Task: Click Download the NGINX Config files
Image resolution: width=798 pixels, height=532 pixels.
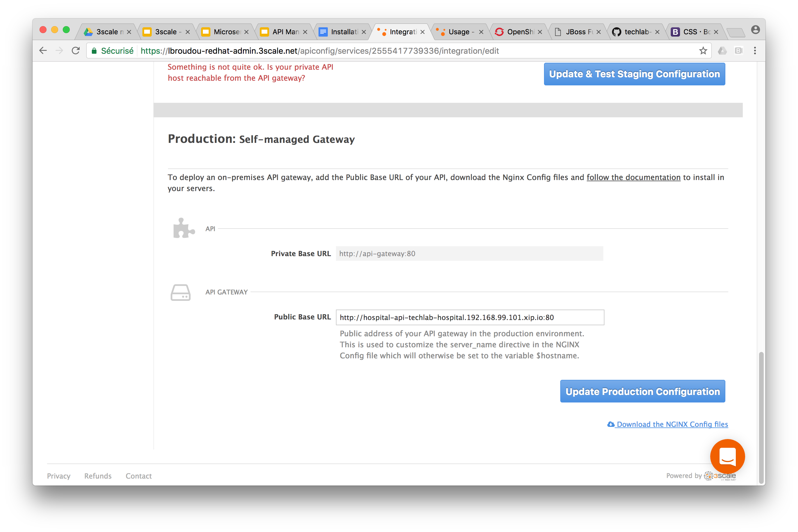Action: click(x=670, y=424)
